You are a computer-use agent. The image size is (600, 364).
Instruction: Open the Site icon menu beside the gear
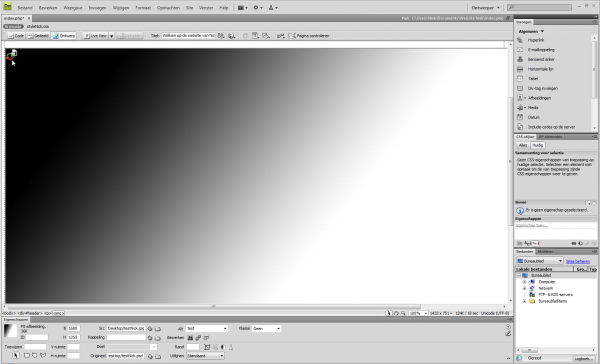(x=272, y=8)
